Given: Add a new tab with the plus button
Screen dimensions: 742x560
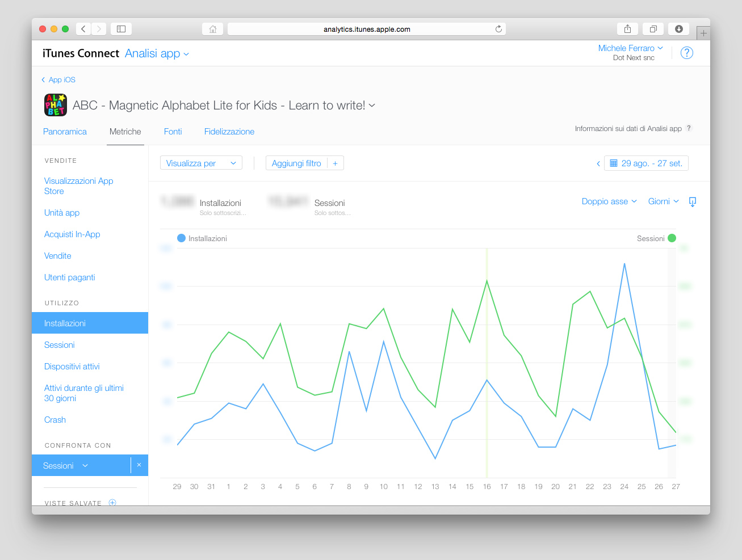Looking at the screenshot, I should [x=703, y=33].
